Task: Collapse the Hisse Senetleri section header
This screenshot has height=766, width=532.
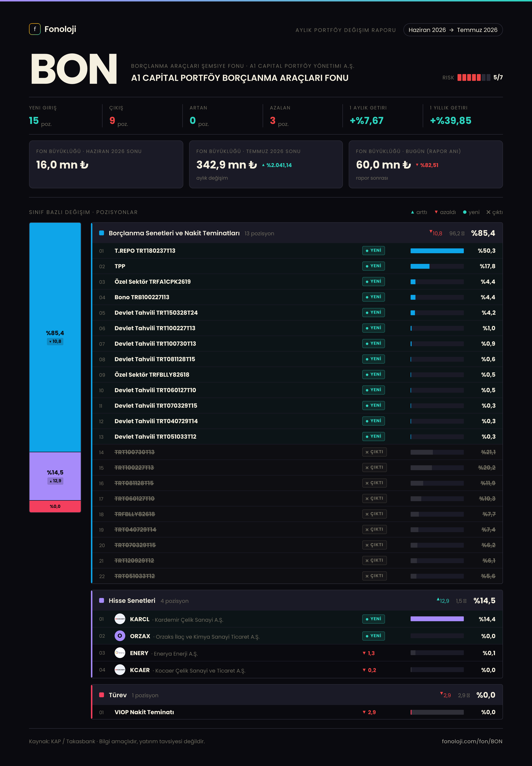Action: [x=297, y=601]
